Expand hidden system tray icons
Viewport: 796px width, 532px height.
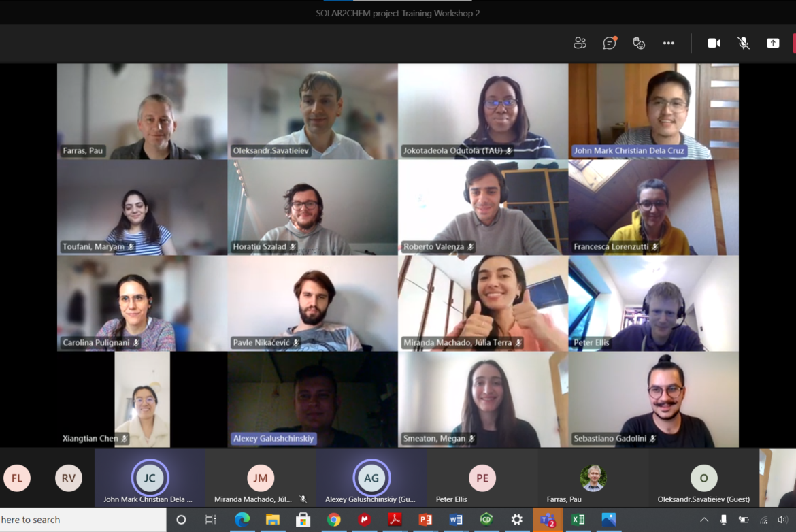[x=704, y=520]
